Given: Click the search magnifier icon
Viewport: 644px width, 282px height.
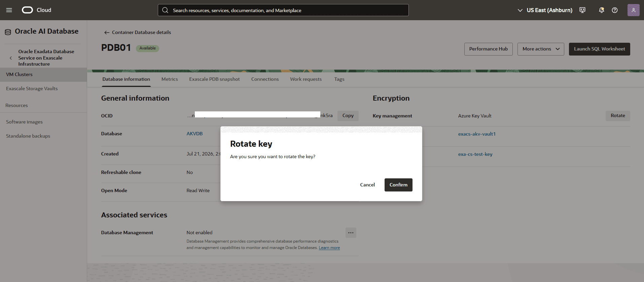Looking at the screenshot, I should coord(165,10).
